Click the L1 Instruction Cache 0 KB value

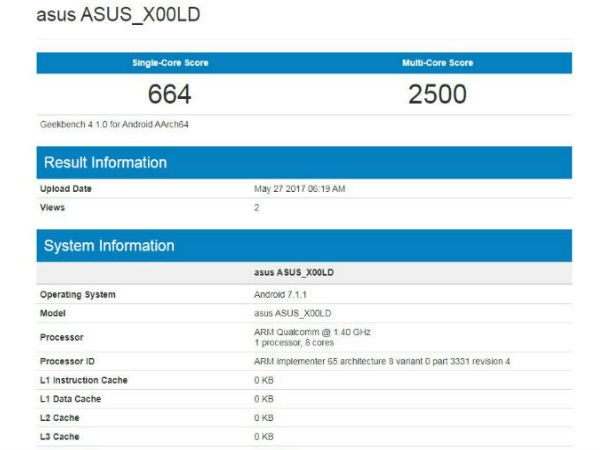[x=264, y=380]
